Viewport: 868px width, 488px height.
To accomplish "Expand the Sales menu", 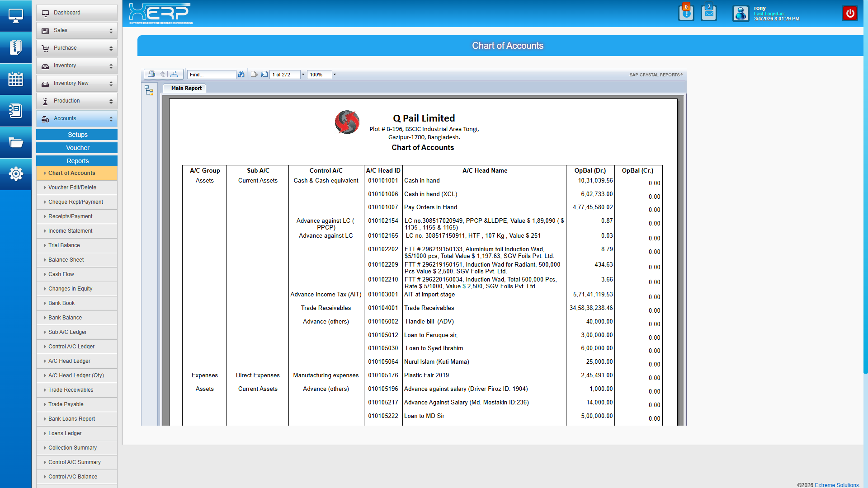I will (x=77, y=30).
